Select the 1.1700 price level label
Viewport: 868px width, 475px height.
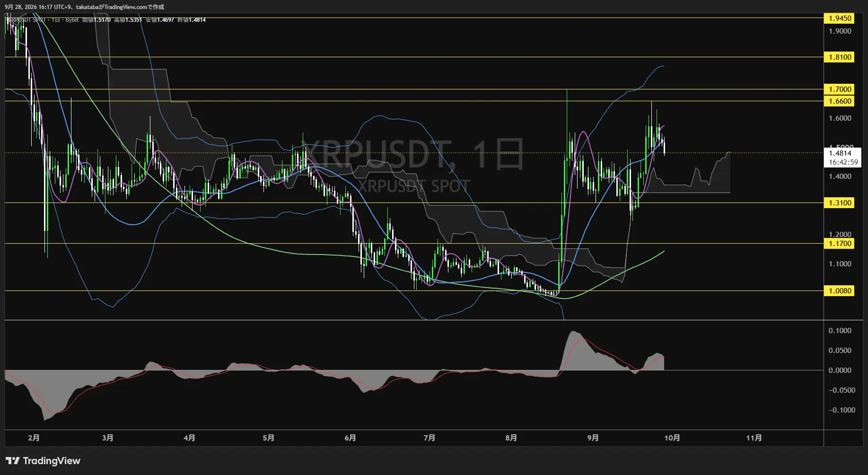pos(839,243)
